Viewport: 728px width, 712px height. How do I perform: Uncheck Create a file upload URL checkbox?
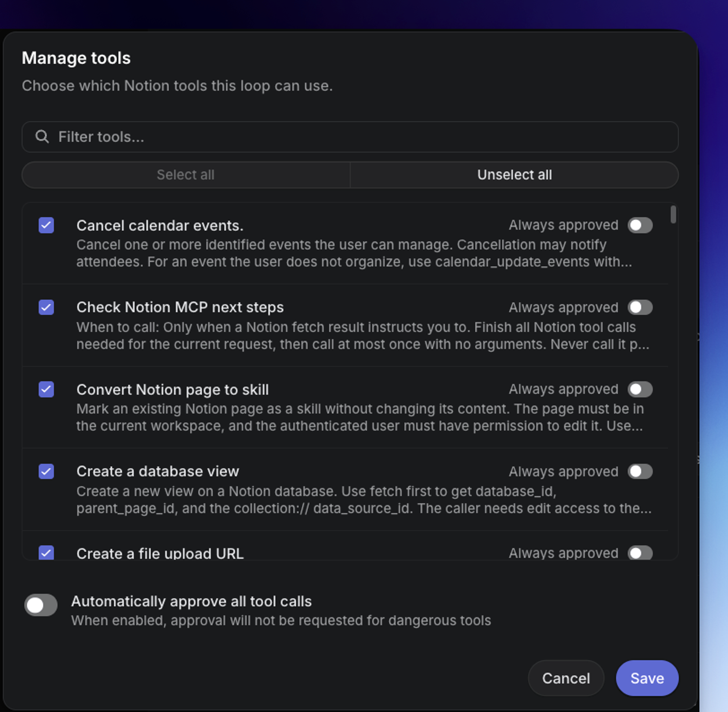[x=46, y=553]
